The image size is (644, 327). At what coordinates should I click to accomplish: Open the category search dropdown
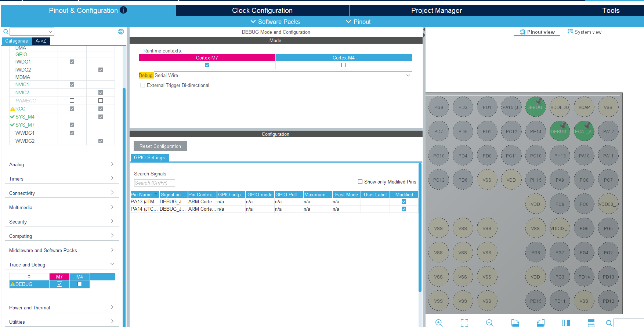point(32,32)
